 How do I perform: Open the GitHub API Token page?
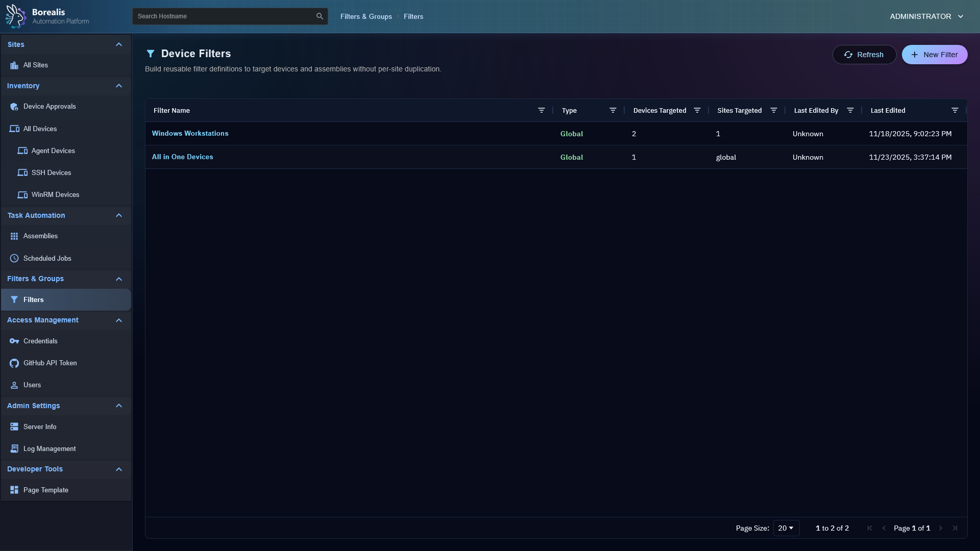(x=50, y=363)
